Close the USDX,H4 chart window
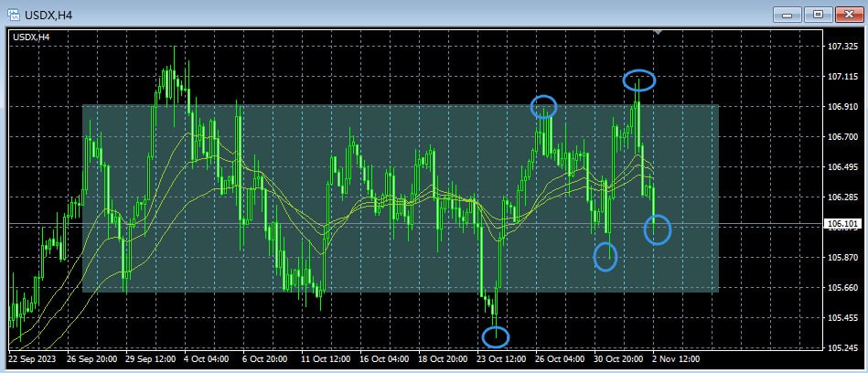 click(848, 14)
